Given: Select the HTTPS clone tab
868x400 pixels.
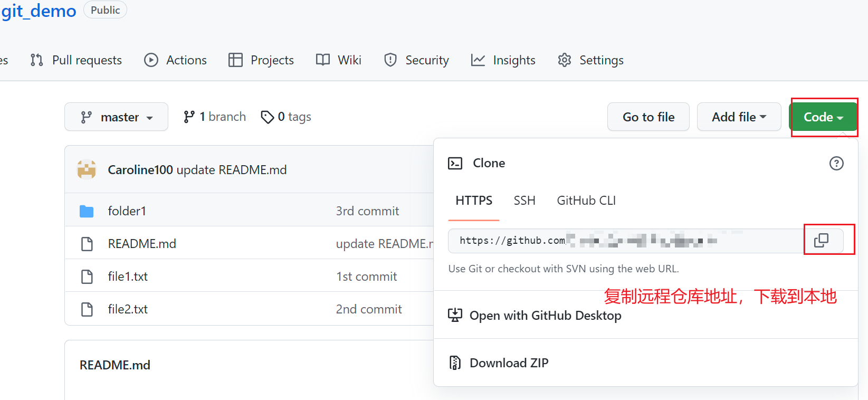Looking at the screenshot, I should pos(474,201).
